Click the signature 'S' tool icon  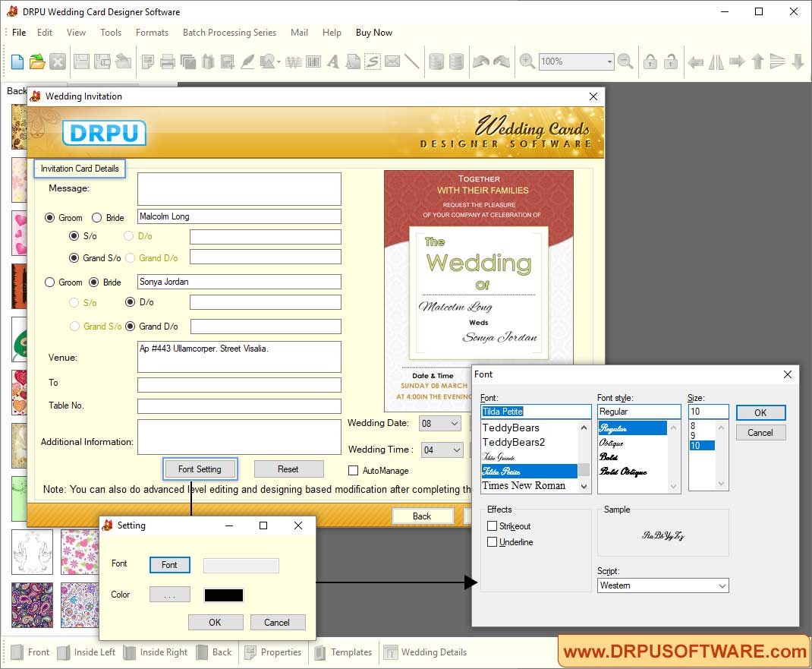pos(373,62)
